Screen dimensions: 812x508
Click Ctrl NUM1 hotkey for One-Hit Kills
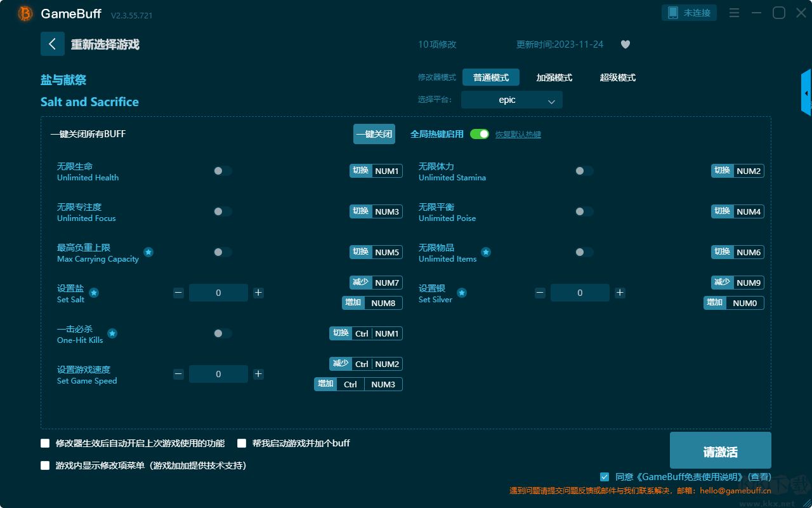[366, 333]
